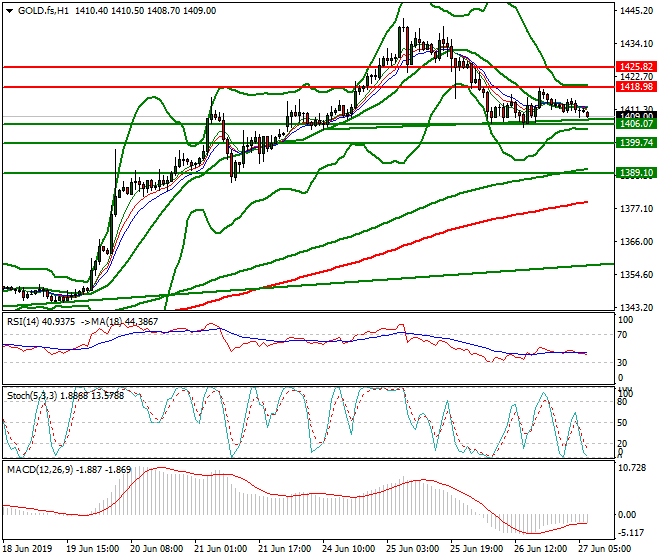Select the MA(18) 44.3867 label in RSI panel
660x560 pixels.
click(x=125, y=322)
